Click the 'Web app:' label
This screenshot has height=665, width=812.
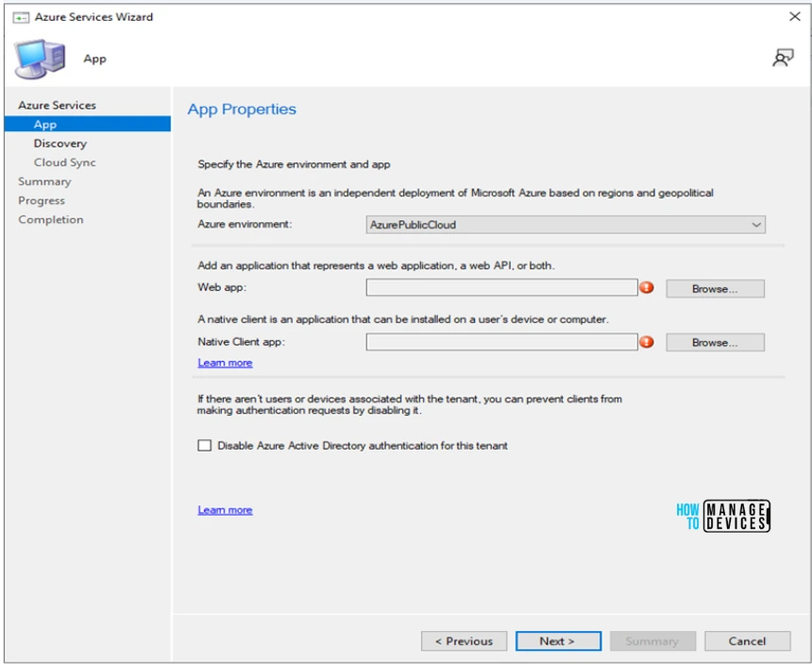(222, 287)
